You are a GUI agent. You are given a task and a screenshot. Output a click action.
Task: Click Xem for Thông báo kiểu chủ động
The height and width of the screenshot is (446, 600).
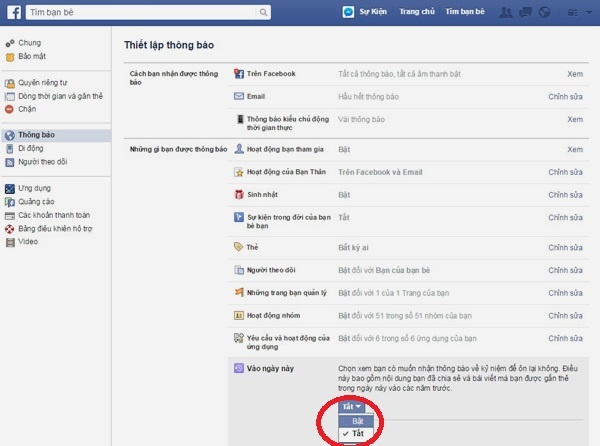click(575, 119)
